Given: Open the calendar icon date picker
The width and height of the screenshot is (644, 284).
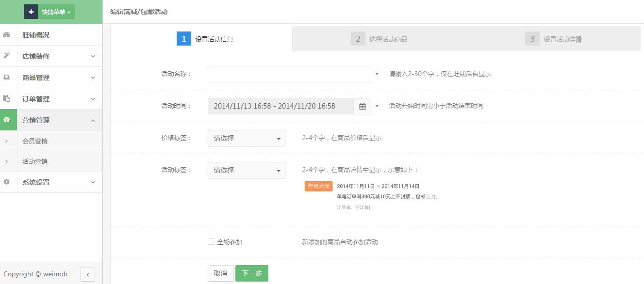Looking at the screenshot, I should click(x=363, y=106).
